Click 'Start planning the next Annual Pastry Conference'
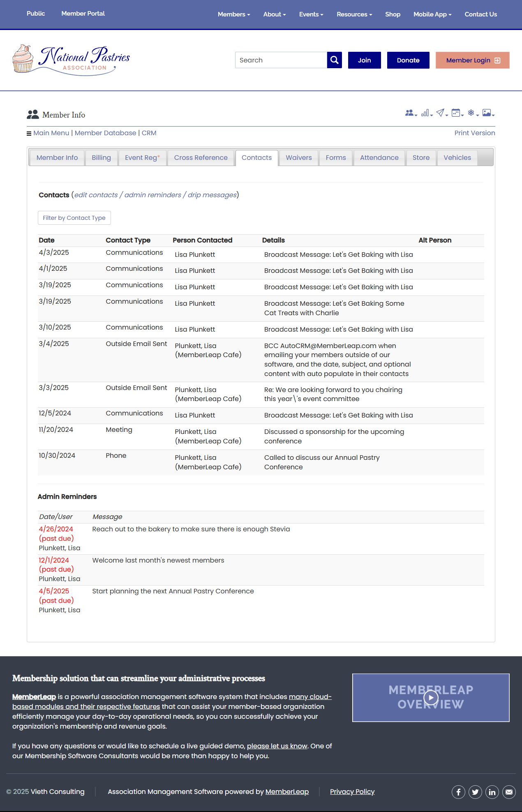The image size is (522, 812). click(173, 591)
